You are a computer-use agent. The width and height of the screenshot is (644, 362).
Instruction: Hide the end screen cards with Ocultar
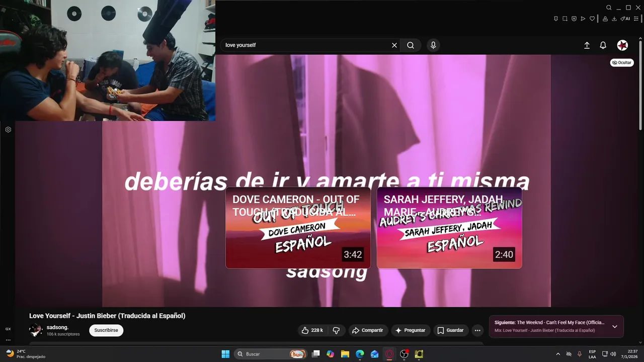click(622, 63)
